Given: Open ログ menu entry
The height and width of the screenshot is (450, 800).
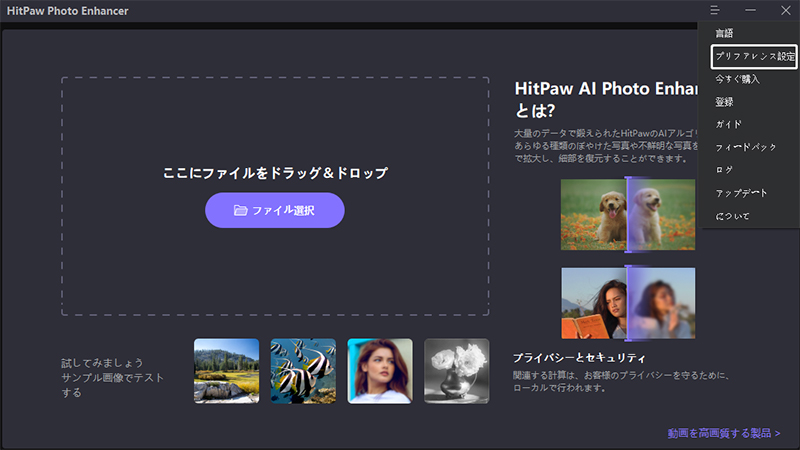Looking at the screenshot, I should click(x=723, y=170).
